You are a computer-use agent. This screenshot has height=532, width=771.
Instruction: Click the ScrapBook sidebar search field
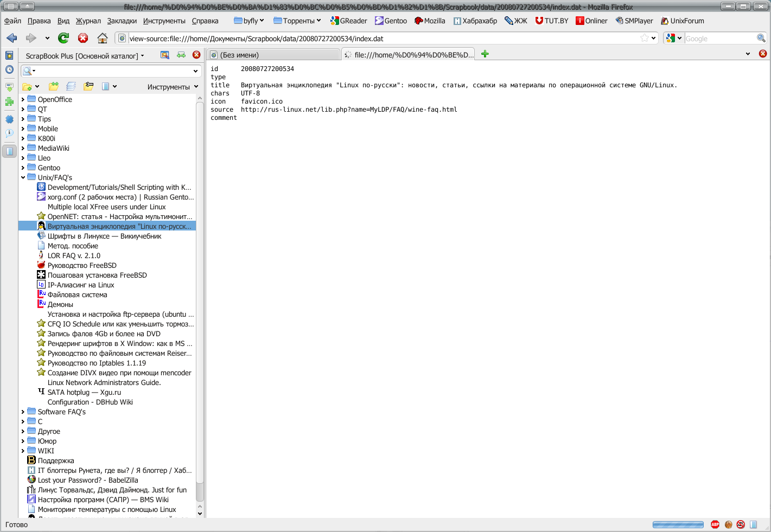[110, 71]
